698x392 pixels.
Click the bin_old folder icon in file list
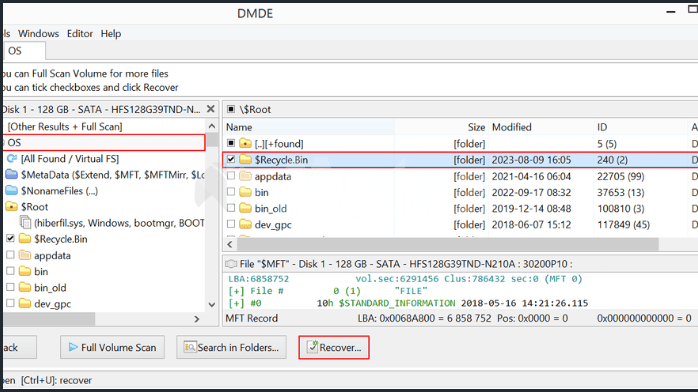coord(245,208)
